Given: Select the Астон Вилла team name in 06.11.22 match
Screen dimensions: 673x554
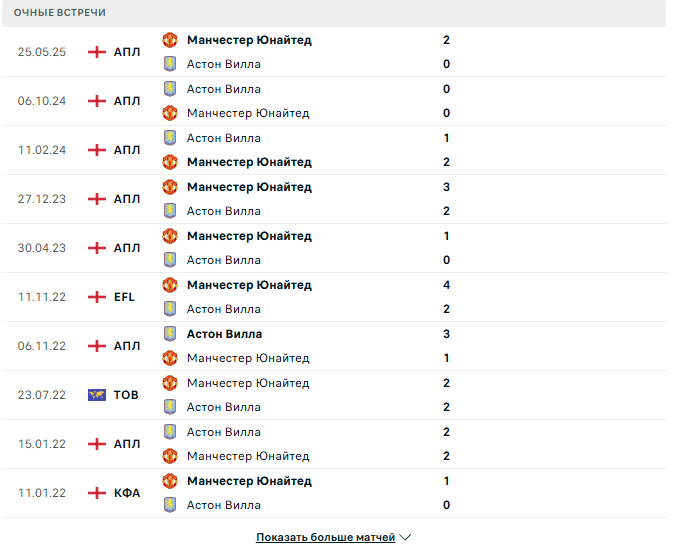Looking at the screenshot, I should [224, 334].
